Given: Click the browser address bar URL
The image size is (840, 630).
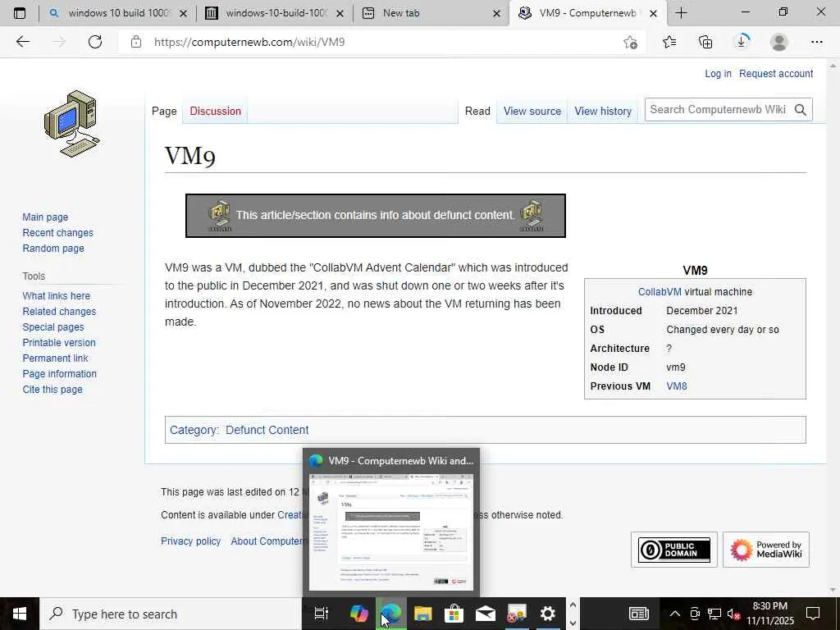Looking at the screenshot, I should click(249, 42).
